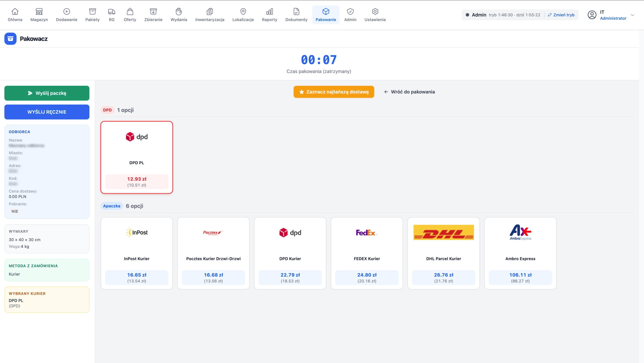Click the green Wyślij paczkę button

[47, 93]
